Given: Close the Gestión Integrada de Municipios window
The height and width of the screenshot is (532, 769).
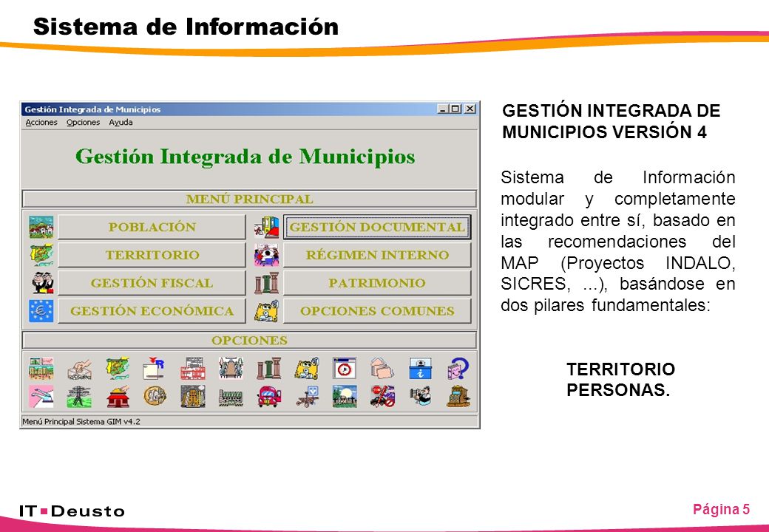Looking at the screenshot, I should 470,109.
